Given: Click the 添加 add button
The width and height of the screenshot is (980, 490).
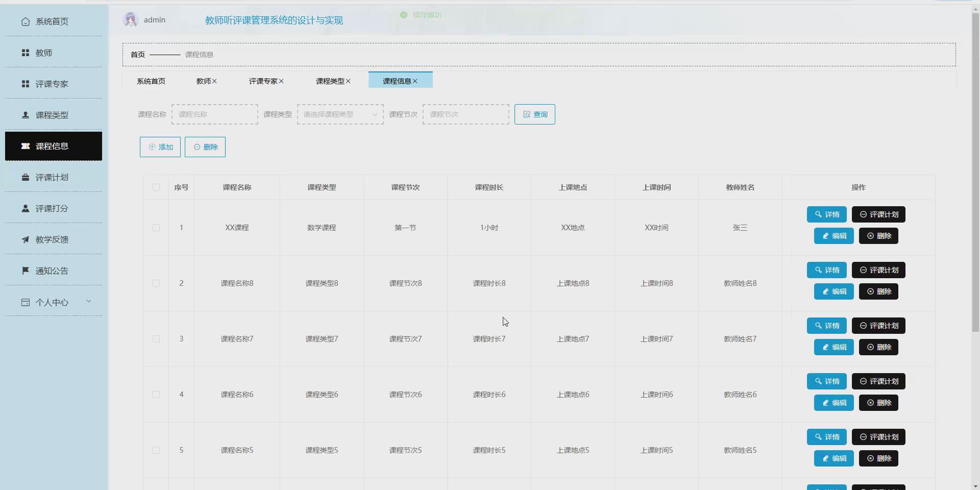Looking at the screenshot, I should point(160,147).
